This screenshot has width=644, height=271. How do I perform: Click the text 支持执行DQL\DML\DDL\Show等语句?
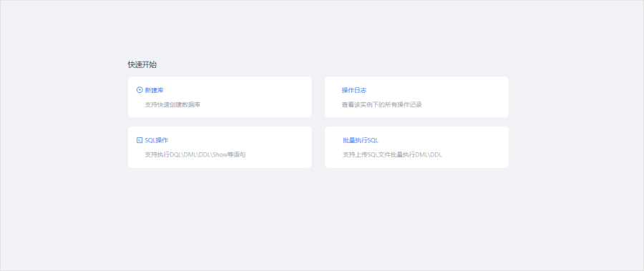pyautogui.click(x=195, y=154)
